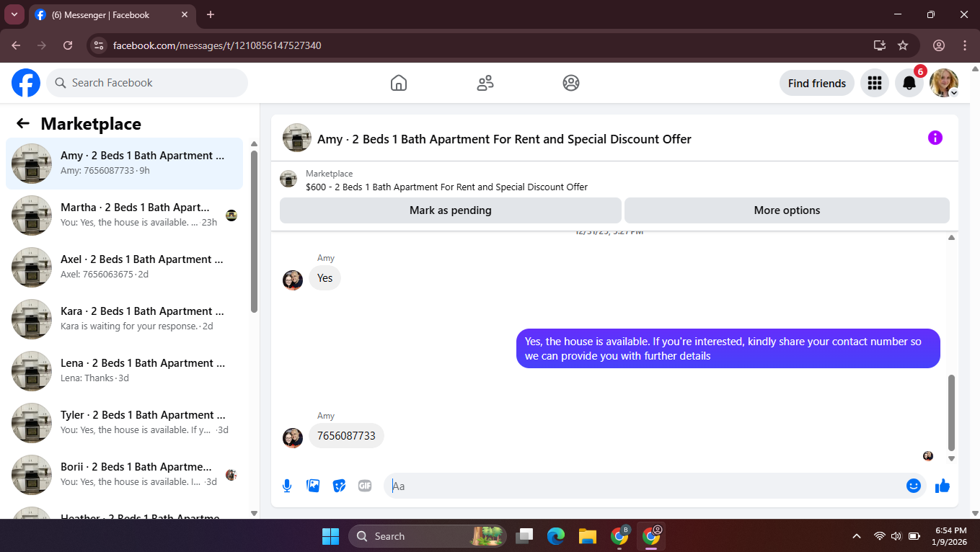980x552 pixels.
Task: Open a new browser tab
Action: tap(211, 14)
